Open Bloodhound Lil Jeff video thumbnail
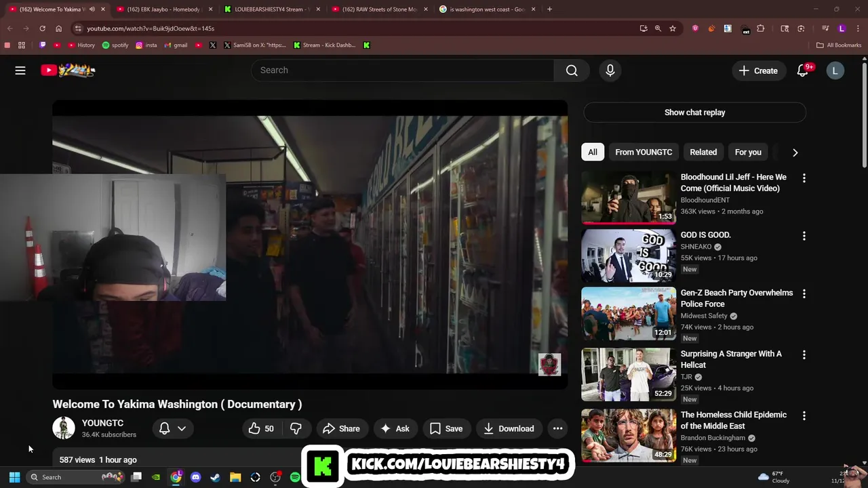The image size is (868, 488). pyautogui.click(x=629, y=197)
